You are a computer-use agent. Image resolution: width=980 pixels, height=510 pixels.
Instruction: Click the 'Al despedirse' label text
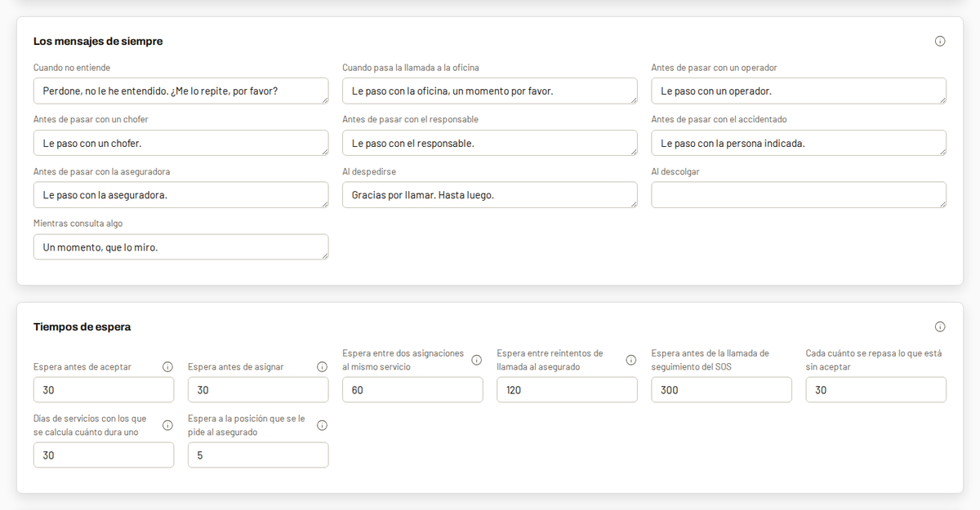tap(369, 171)
